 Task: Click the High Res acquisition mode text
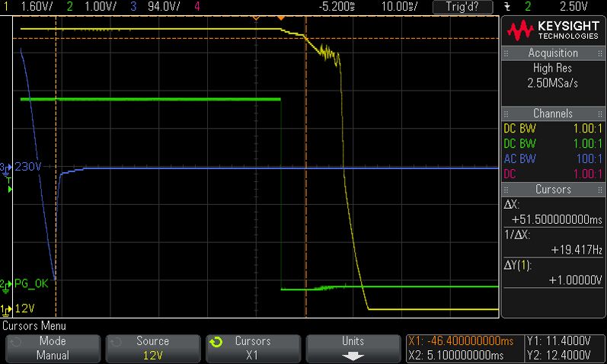[552, 68]
